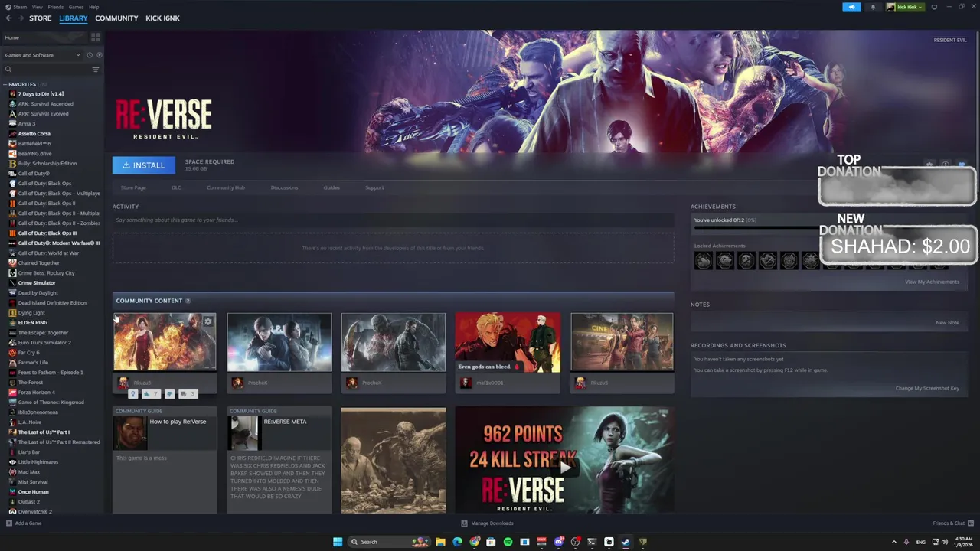Install Resident Evil Re:Verse
Viewport: 980px width, 551px height.
click(x=144, y=165)
